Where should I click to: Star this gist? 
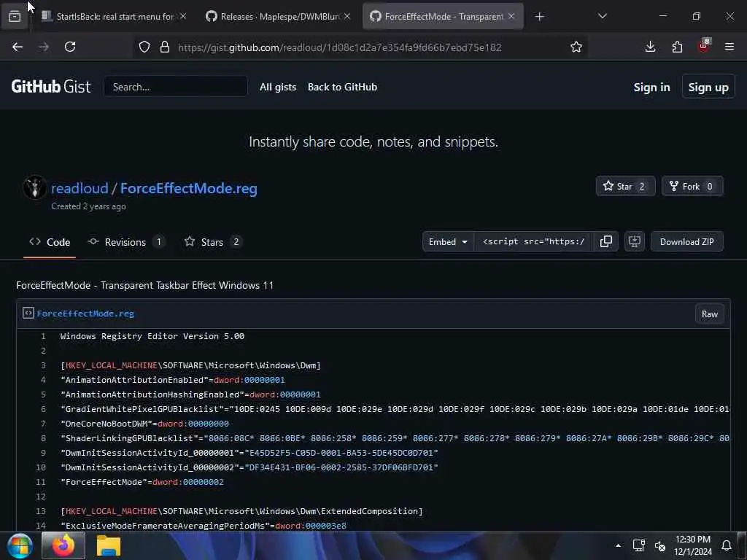pos(625,186)
